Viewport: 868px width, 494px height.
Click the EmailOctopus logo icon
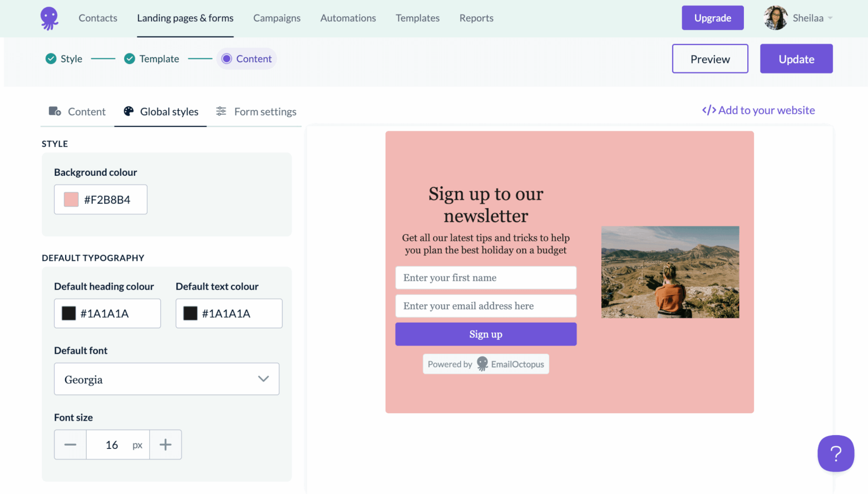50,18
